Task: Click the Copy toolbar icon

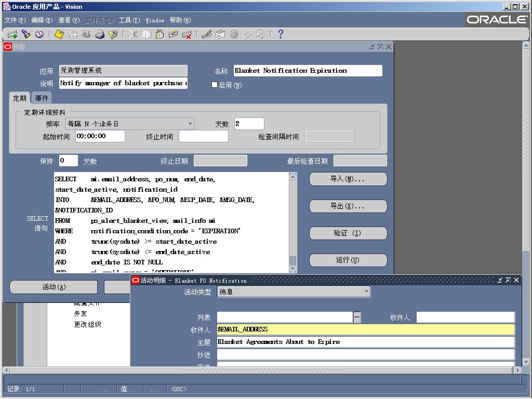Action: 147,34
